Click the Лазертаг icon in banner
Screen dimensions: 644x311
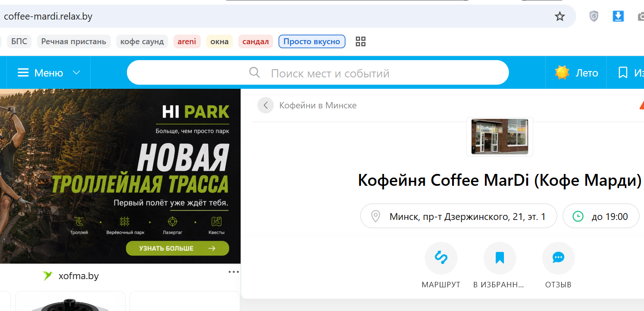click(172, 222)
